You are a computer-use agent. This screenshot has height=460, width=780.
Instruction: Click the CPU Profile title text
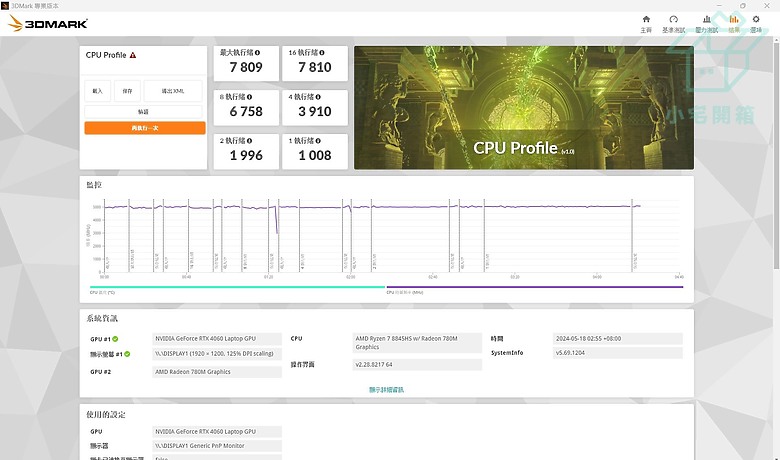coord(106,55)
